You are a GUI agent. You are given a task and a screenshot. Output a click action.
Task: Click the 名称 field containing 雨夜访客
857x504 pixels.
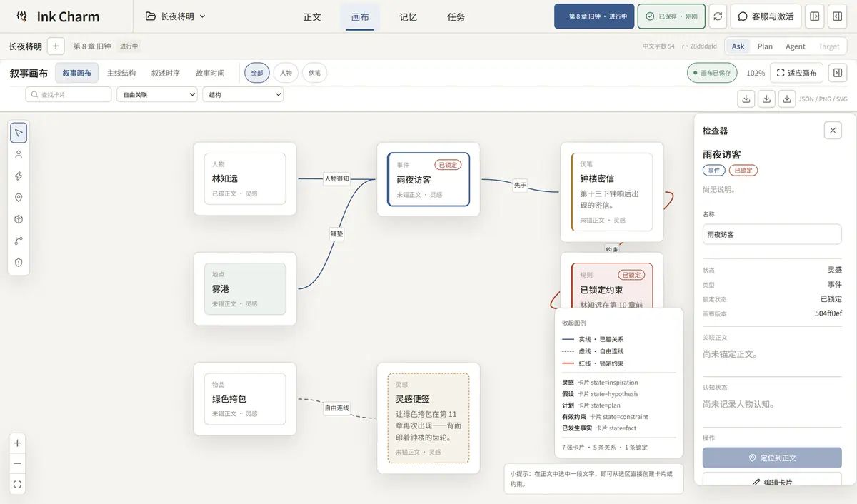(x=772, y=234)
